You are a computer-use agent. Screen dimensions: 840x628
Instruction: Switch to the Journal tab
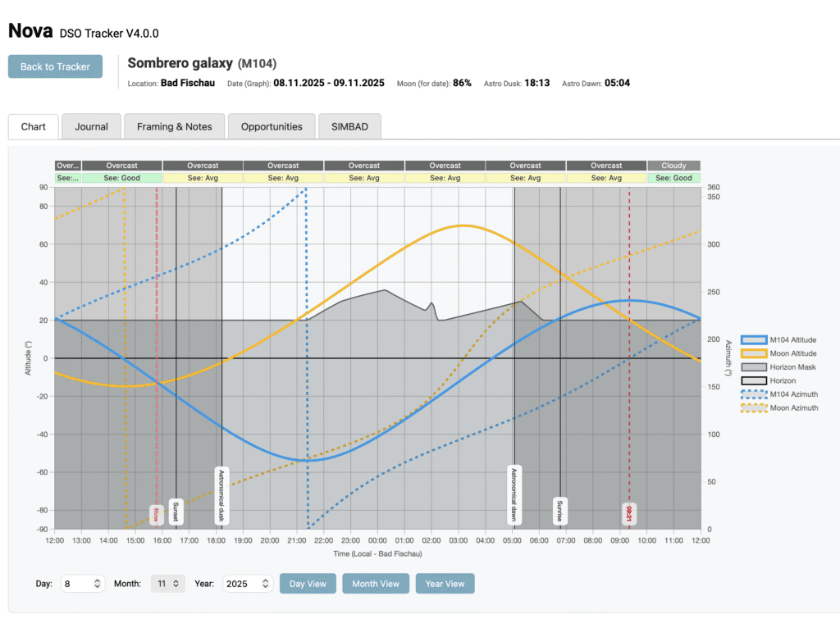point(90,126)
